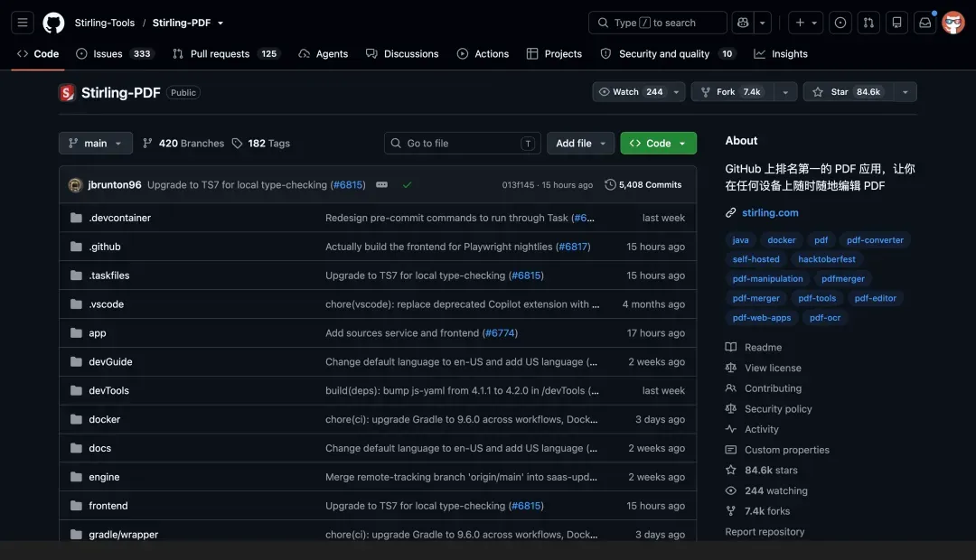
Task: Watch the repository
Action: click(x=630, y=92)
